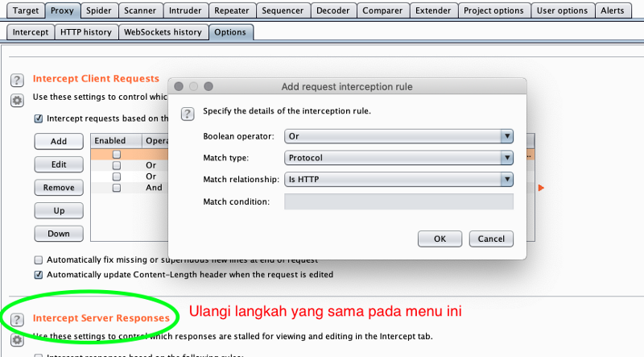
Task: Confirm dialog with OK button
Action: (x=440, y=239)
